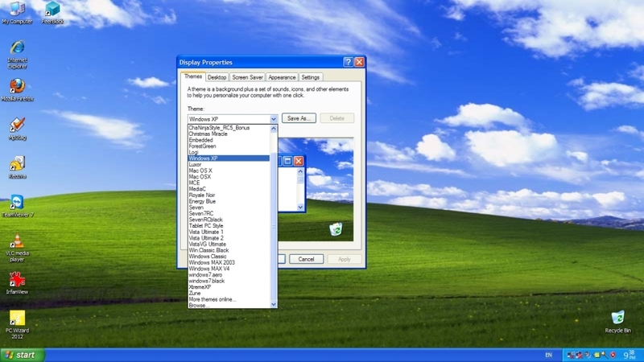Select the Mac OSX theme entry
Viewport: 644px width, 362px height.
229,177
